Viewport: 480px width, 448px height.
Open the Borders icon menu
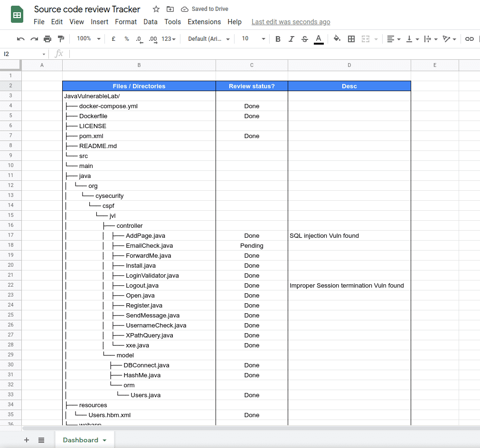pyautogui.click(x=351, y=39)
